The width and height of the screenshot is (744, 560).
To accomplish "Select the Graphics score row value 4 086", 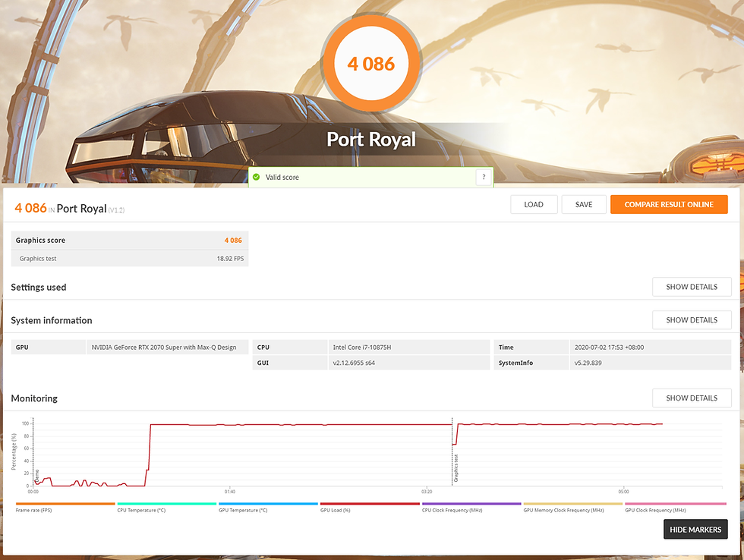I will coord(233,241).
